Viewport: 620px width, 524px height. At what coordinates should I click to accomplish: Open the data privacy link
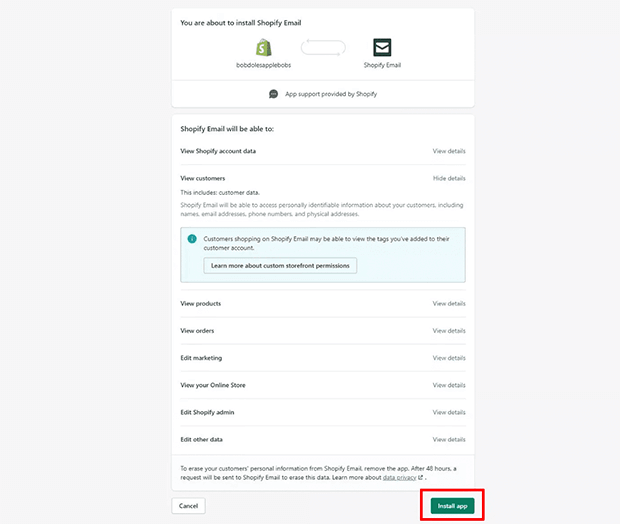(399, 478)
